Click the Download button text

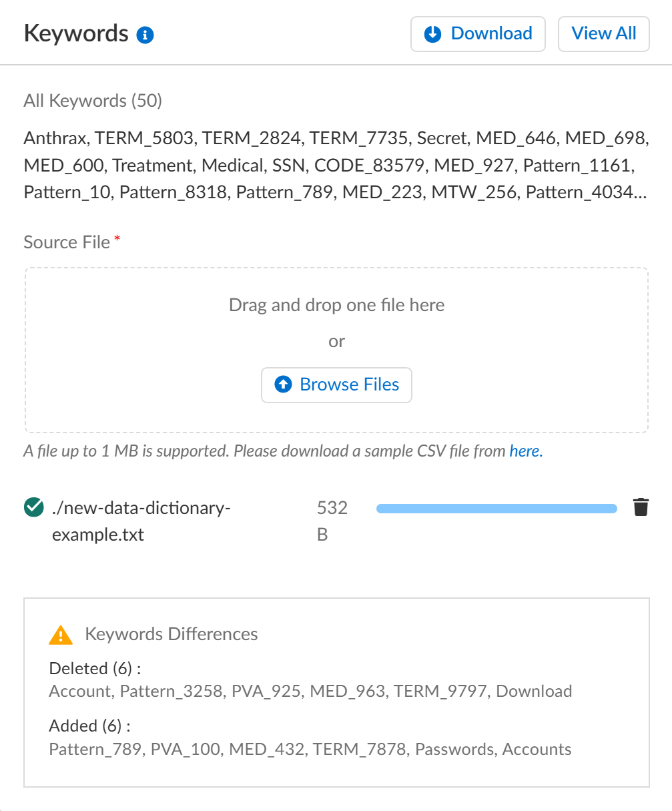click(491, 33)
